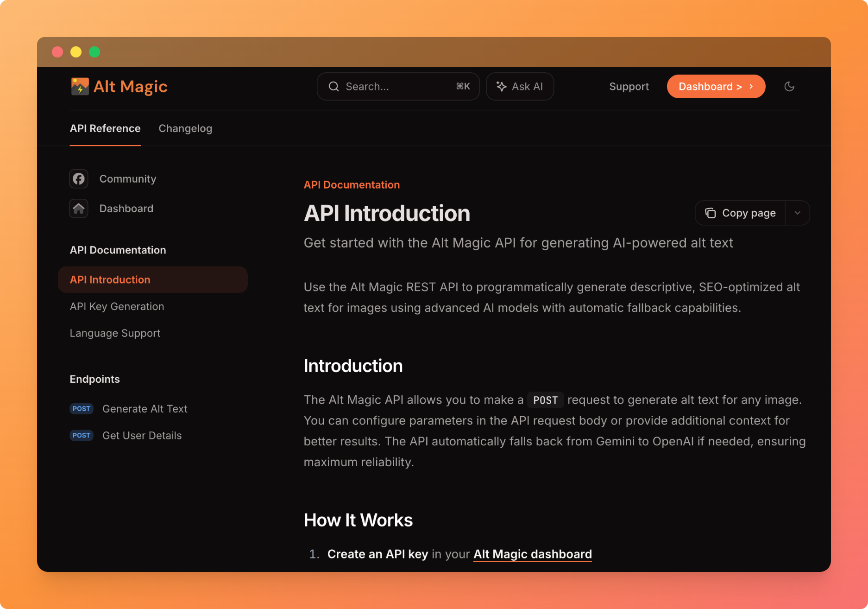Open Language Support page
This screenshot has width=868, height=609.
coord(115,333)
